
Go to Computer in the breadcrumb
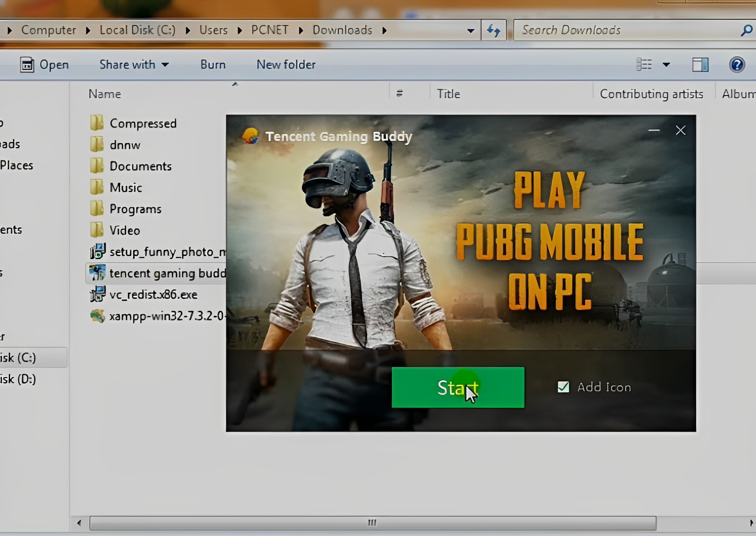click(48, 30)
